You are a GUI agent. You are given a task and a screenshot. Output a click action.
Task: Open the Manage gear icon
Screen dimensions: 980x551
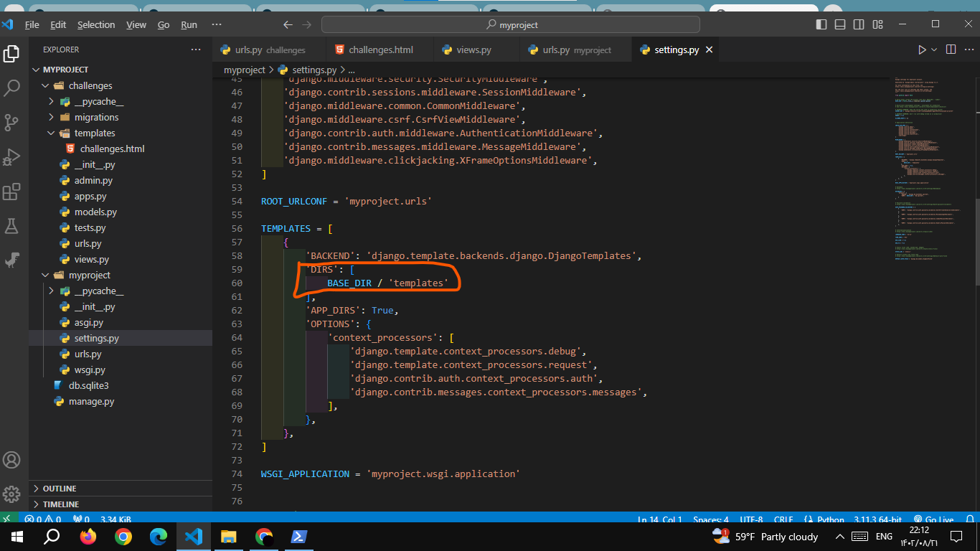point(12,494)
